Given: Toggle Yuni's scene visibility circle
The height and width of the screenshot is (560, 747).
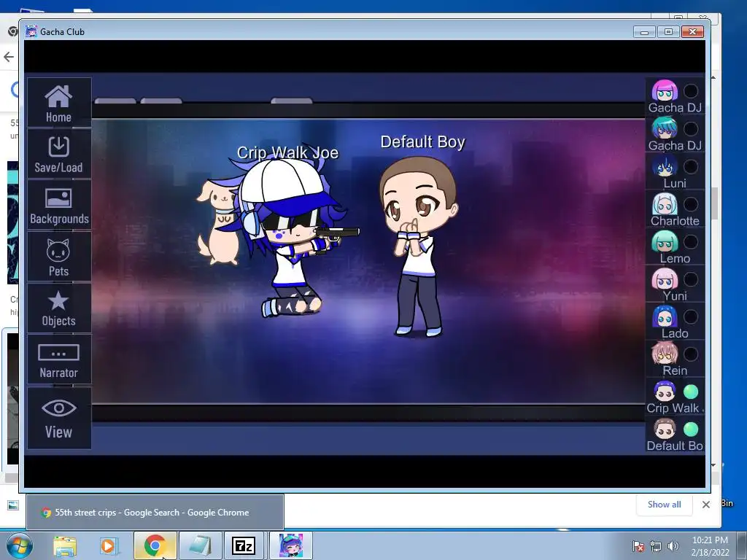Looking at the screenshot, I should pyautogui.click(x=691, y=279).
